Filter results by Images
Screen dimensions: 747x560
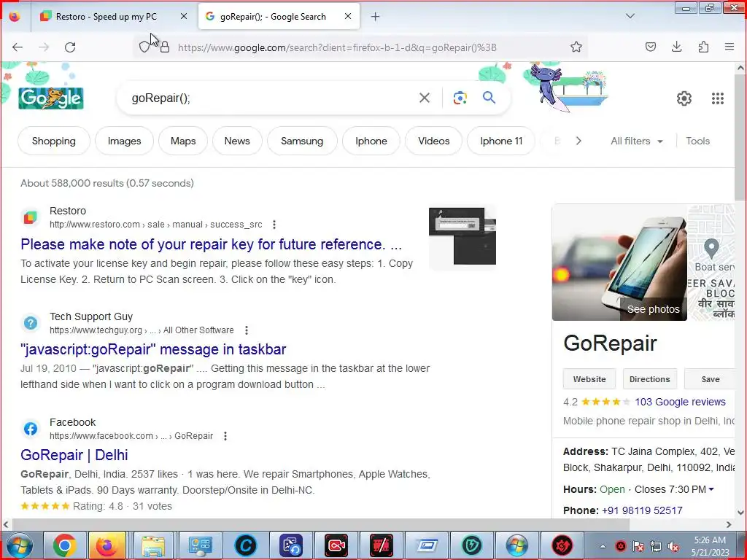click(124, 141)
